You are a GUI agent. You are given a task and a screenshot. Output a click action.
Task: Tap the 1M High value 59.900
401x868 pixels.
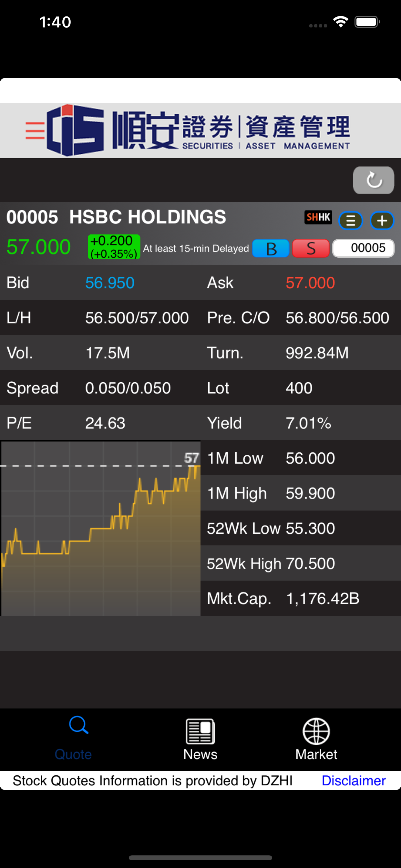click(310, 493)
